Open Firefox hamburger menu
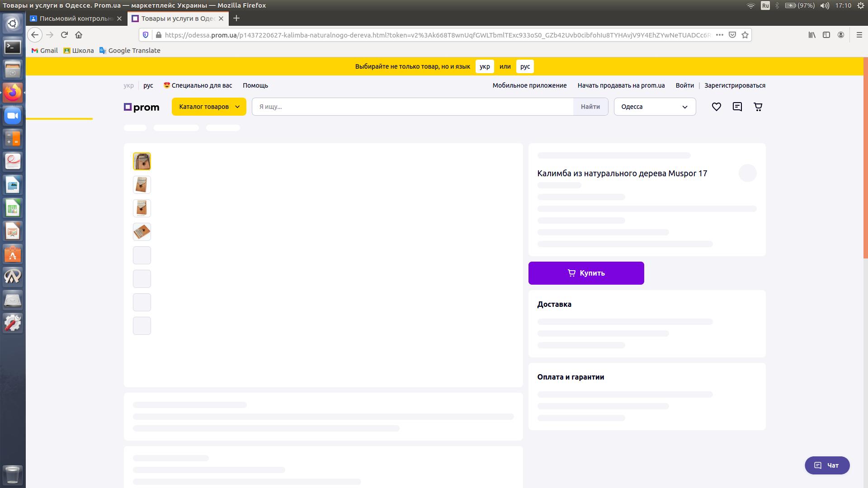 coord(859,35)
